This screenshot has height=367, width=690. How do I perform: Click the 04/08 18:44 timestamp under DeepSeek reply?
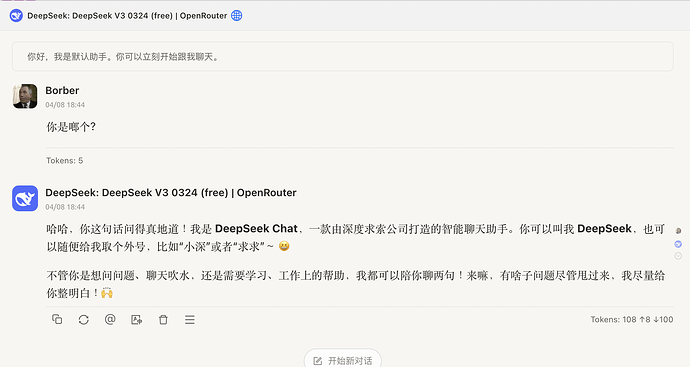point(65,207)
